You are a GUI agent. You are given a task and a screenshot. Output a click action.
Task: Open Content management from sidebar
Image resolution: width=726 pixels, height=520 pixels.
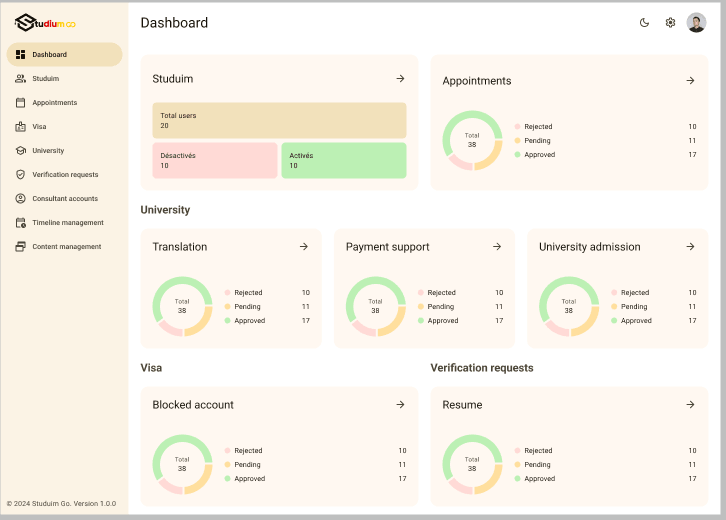tap(66, 247)
